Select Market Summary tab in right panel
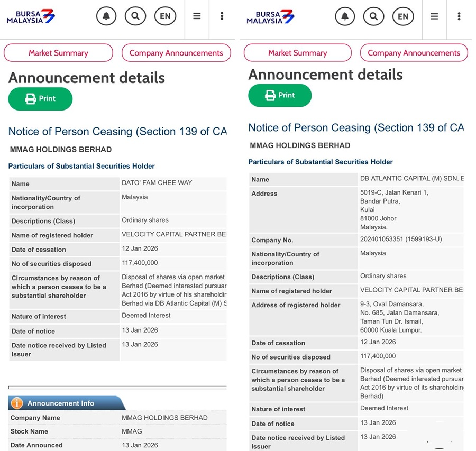The width and height of the screenshot is (476, 451). click(x=297, y=53)
